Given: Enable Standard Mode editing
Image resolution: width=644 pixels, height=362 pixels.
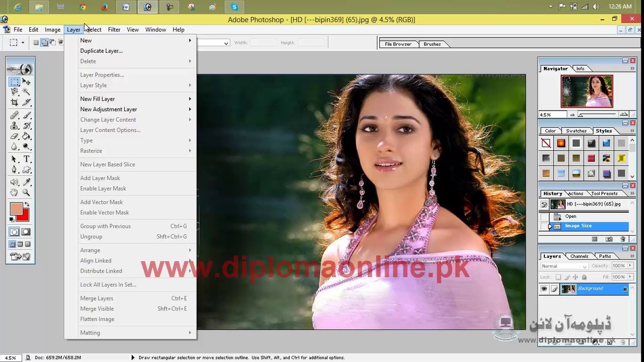Looking at the screenshot, I should (15, 232).
